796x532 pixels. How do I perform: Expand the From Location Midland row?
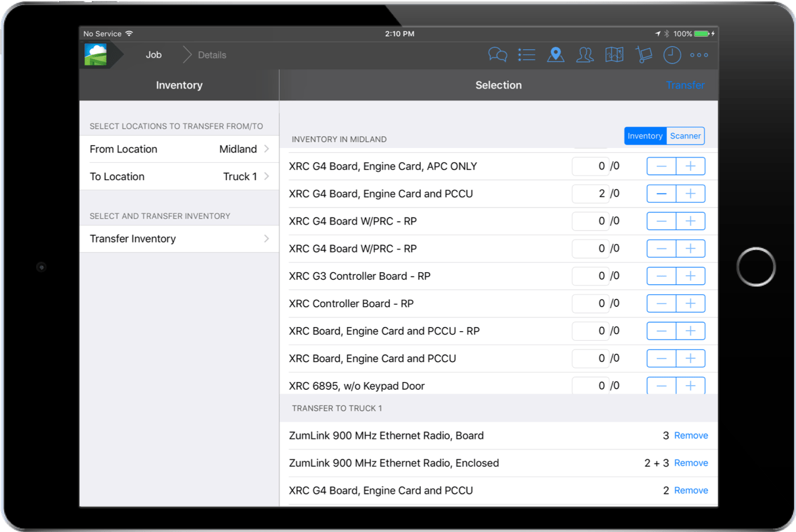pyautogui.click(x=179, y=149)
